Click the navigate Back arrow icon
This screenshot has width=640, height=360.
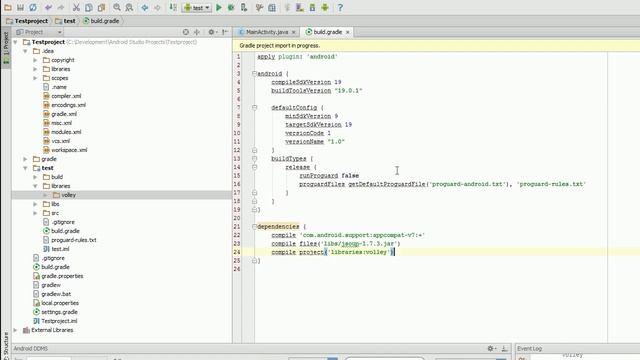(x=144, y=7)
